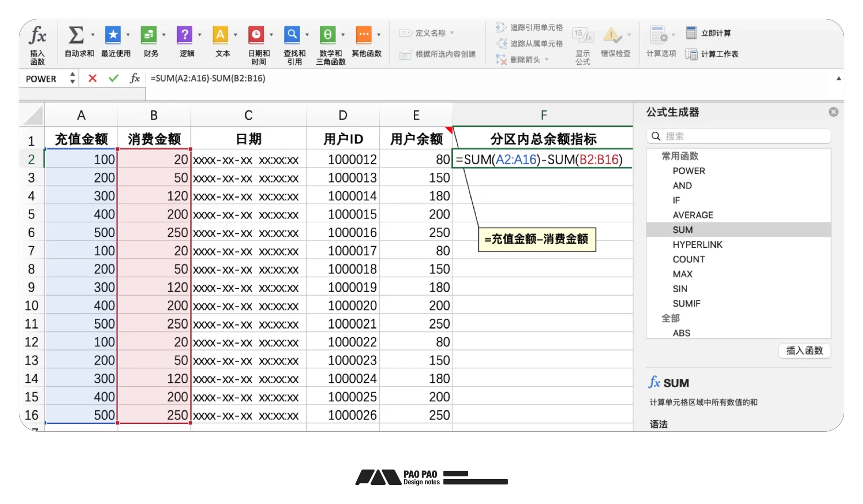
Task: Open the 文本 text functions icon
Action: (x=221, y=34)
